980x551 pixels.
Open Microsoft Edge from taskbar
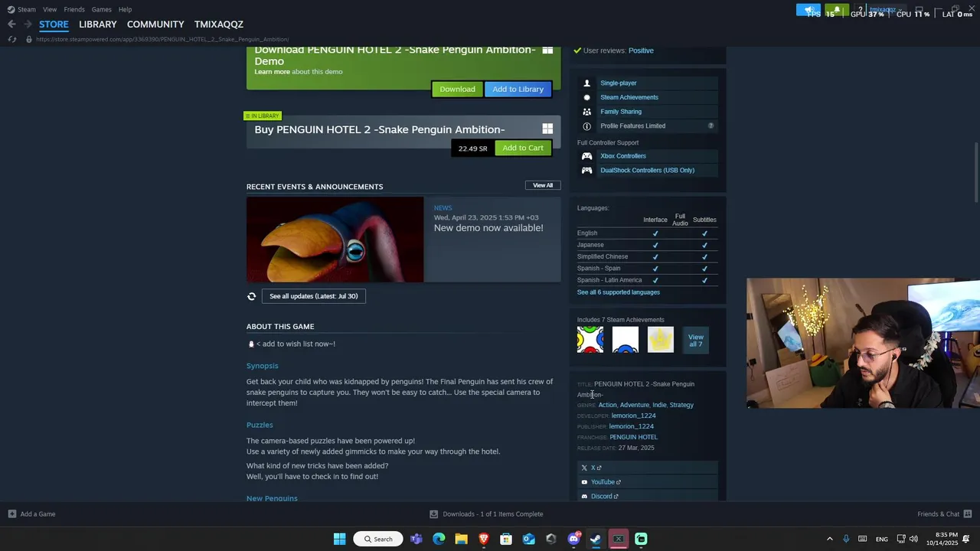click(x=439, y=539)
